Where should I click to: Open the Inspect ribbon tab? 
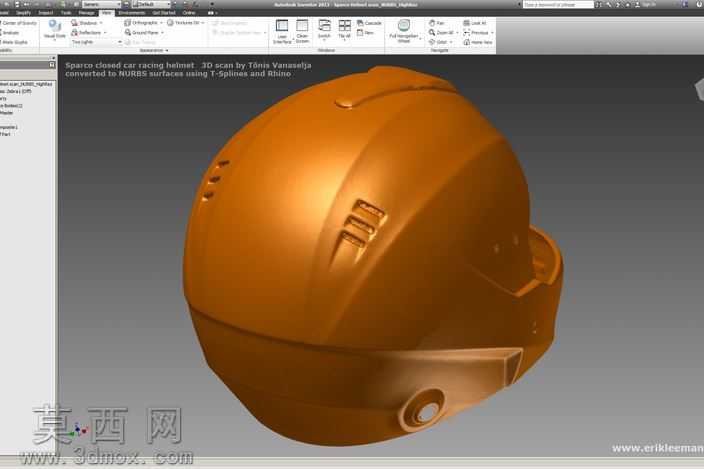[x=45, y=13]
